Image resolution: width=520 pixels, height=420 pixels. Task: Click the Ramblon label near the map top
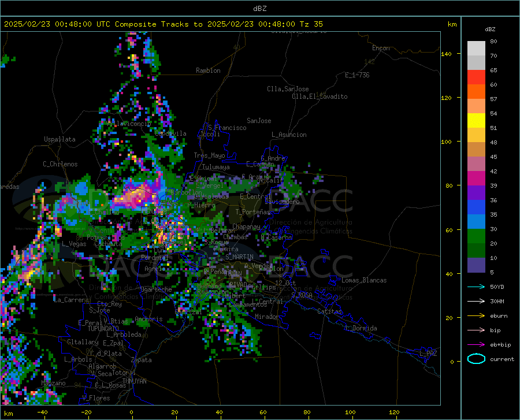coord(208,70)
